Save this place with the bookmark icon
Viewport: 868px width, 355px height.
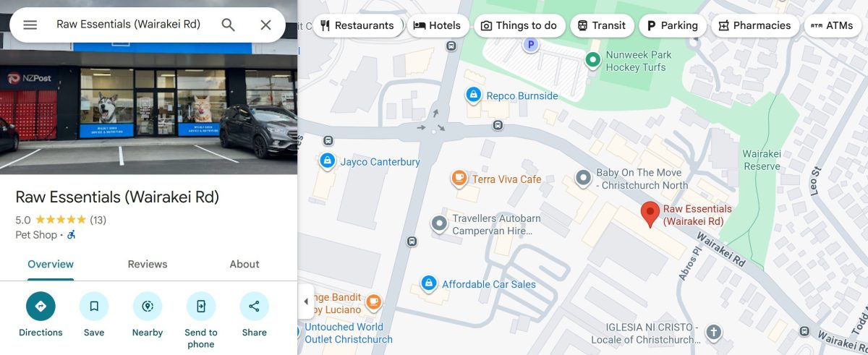point(94,306)
